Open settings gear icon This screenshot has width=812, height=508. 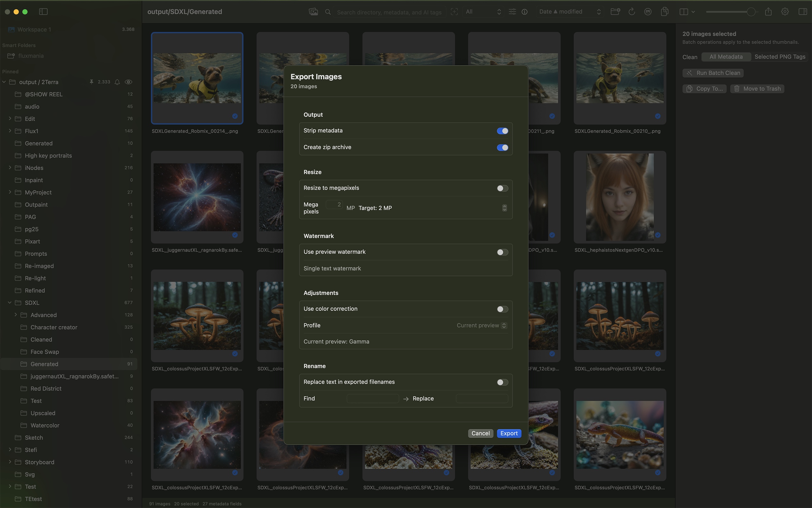coord(785,12)
